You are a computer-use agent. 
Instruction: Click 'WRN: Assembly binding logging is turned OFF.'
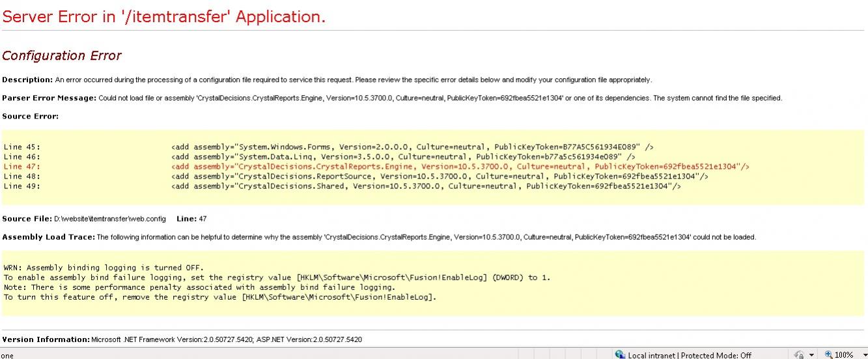[x=104, y=268]
